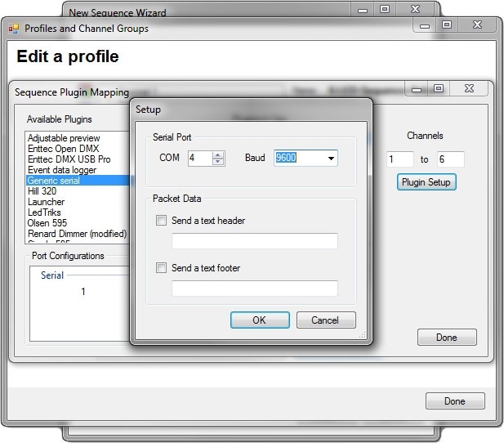Click the channels end field showing 6
Screen dimensions: 504x443
[x=451, y=159]
